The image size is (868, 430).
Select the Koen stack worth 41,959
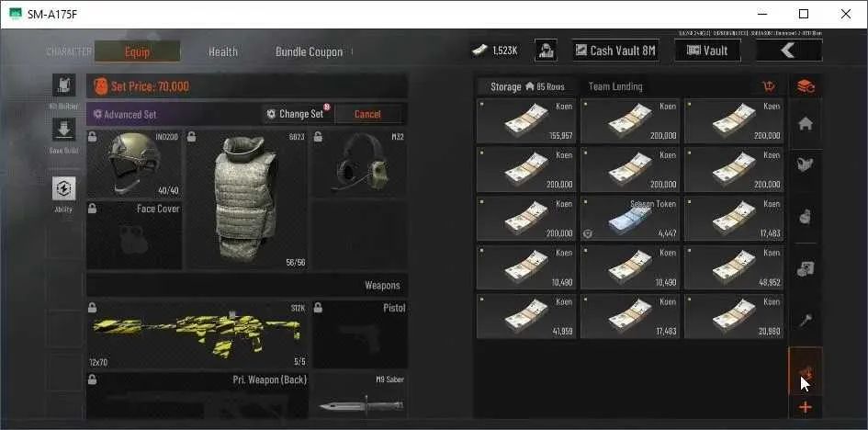526,316
